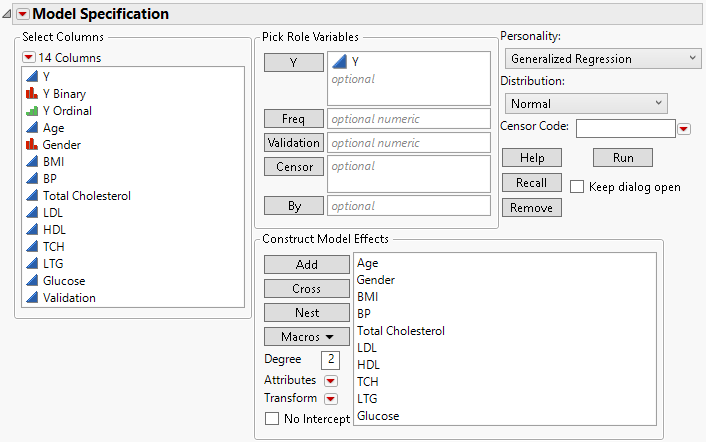Image resolution: width=706 pixels, height=442 pixels.
Task: Open the Model Specification red triangle menu
Action: (23, 14)
